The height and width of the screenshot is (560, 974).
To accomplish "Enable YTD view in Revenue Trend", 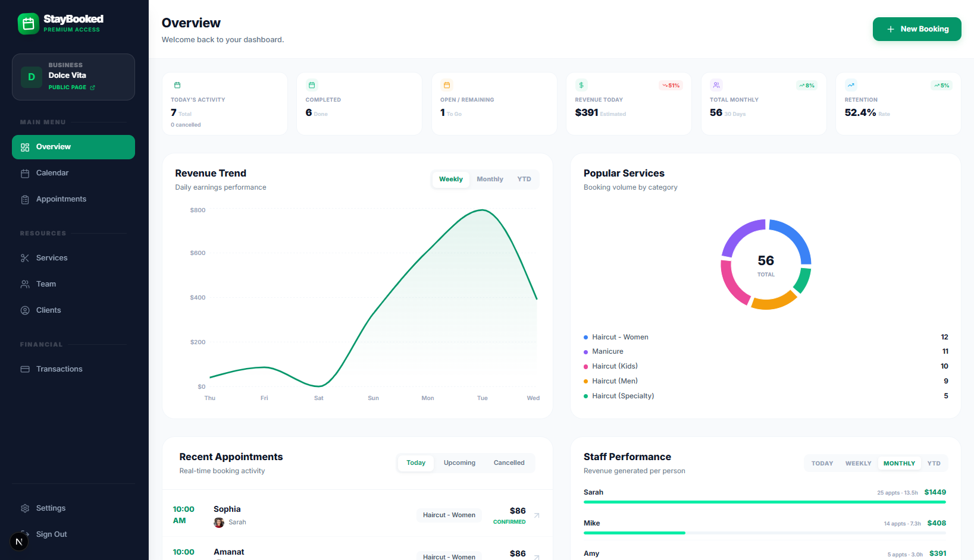I will (x=524, y=179).
